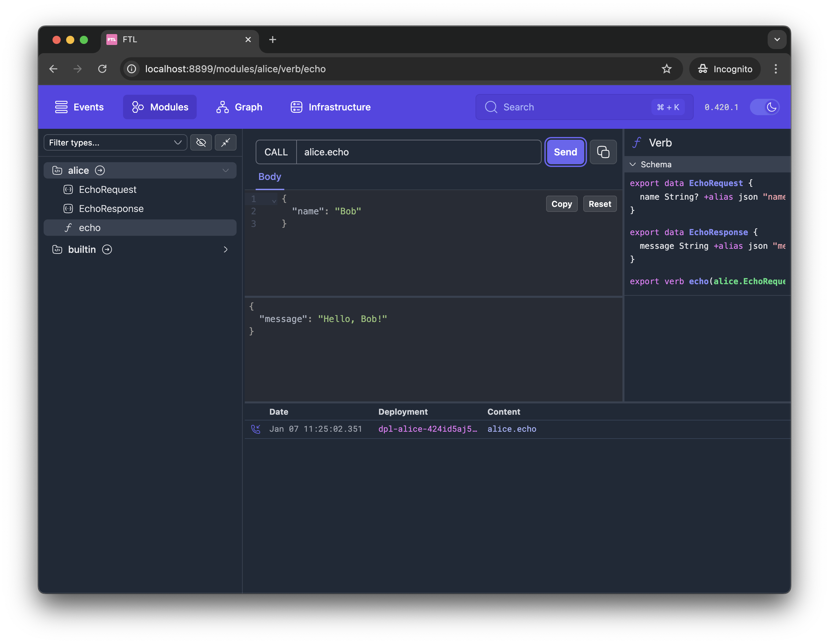829x644 pixels.
Task: Open the Infrastructure page
Action: tap(330, 107)
